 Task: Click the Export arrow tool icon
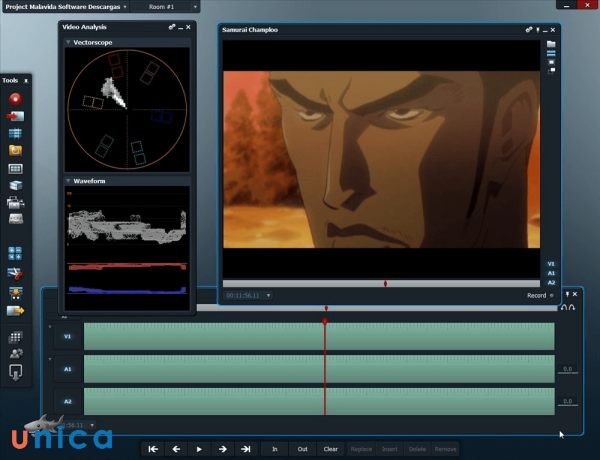(15, 310)
